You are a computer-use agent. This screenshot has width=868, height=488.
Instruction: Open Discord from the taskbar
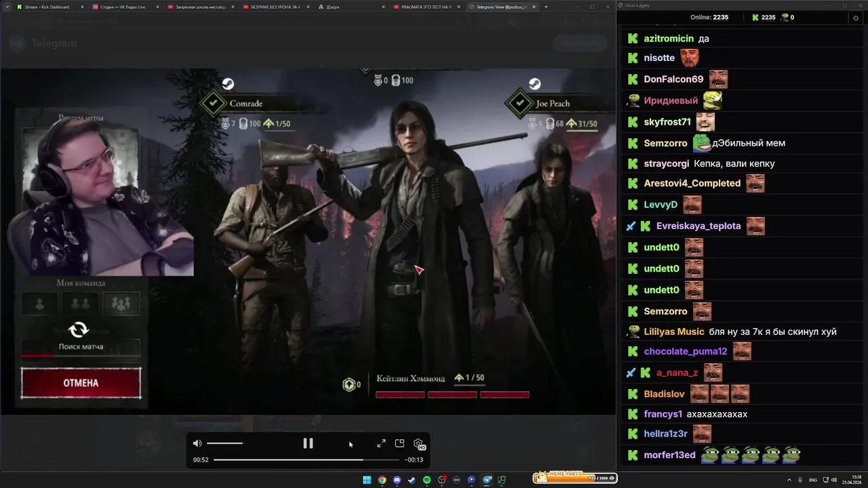(397, 480)
